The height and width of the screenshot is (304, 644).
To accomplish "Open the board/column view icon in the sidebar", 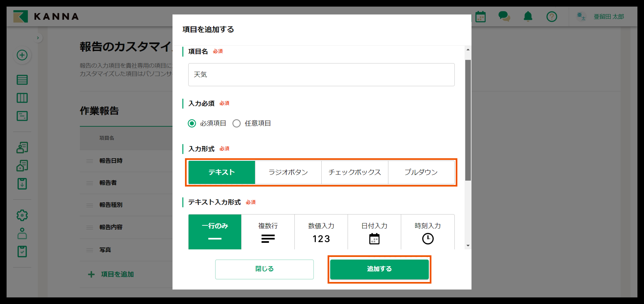I will pyautogui.click(x=22, y=98).
